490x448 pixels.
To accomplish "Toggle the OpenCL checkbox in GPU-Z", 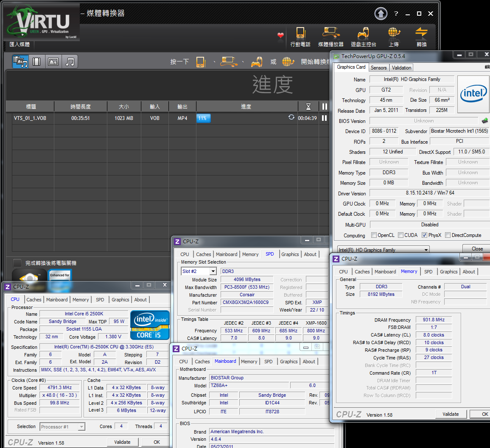I will pyautogui.click(x=374, y=235).
